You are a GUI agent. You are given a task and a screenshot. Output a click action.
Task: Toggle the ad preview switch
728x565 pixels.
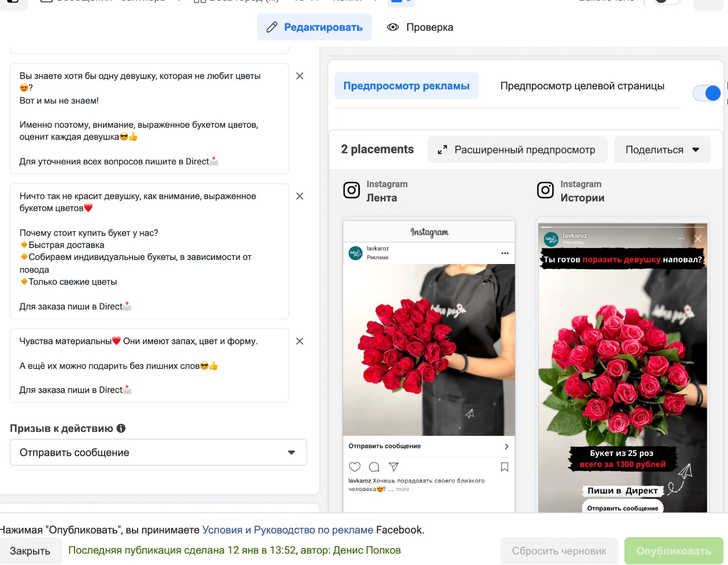(707, 93)
